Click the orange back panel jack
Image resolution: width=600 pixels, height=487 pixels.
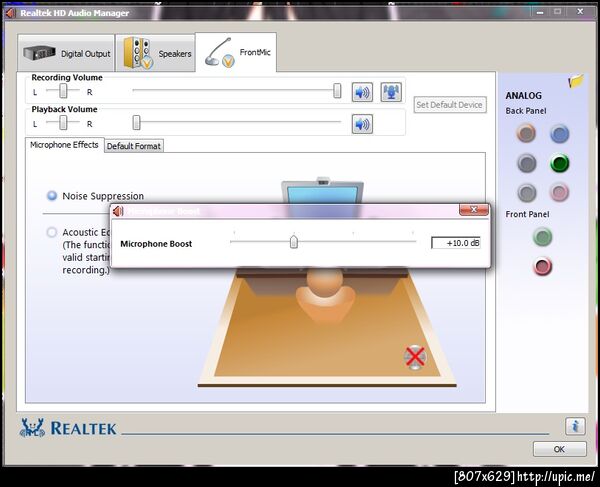526,134
